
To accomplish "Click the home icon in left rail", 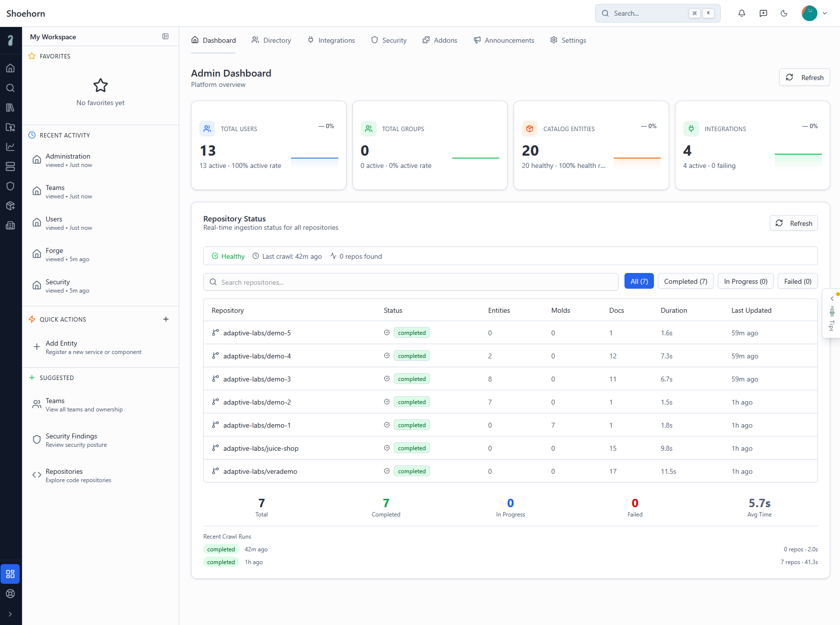I will pyautogui.click(x=10, y=68).
